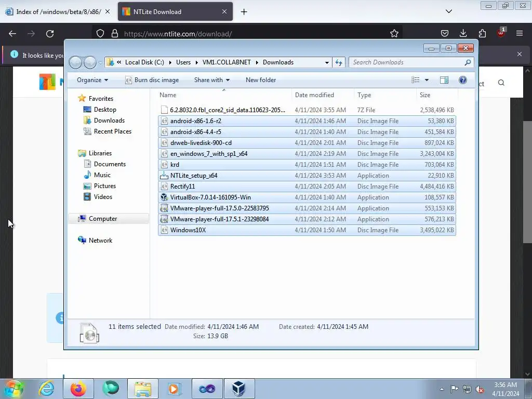532x399 pixels.
Task: Select Computer in navigation pane
Action: click(109, 219)
